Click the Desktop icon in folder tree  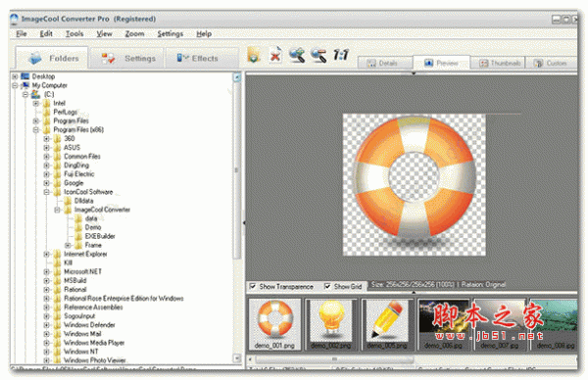[25, 76]
